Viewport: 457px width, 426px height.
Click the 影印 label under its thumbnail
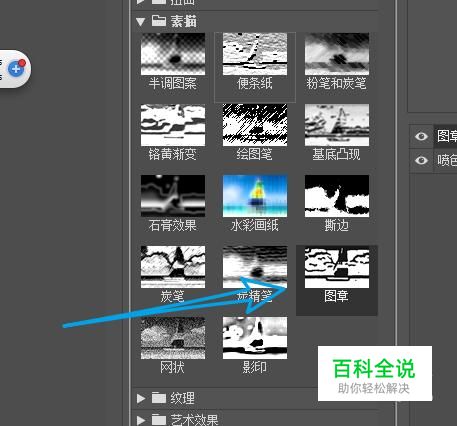pos(254,367)
